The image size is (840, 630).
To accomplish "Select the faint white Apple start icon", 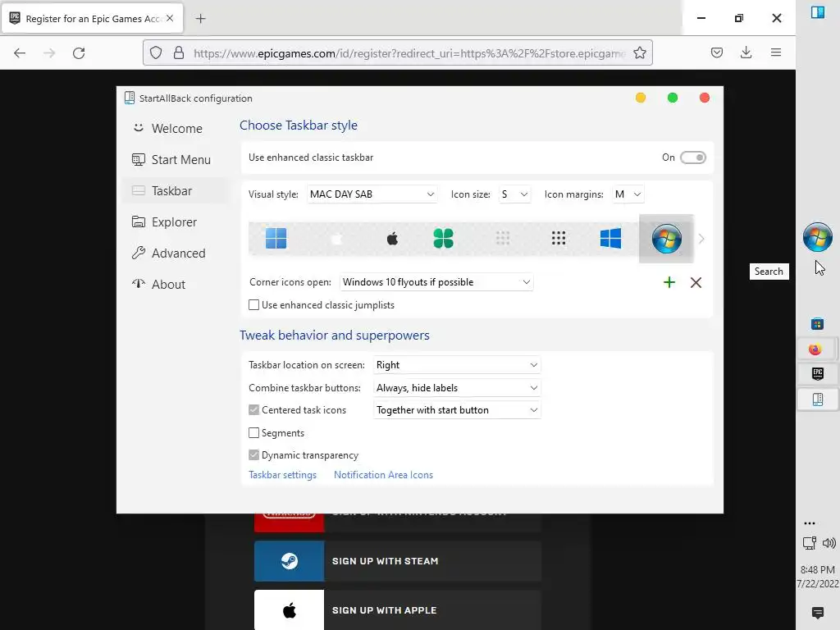I will pos(336,239).
